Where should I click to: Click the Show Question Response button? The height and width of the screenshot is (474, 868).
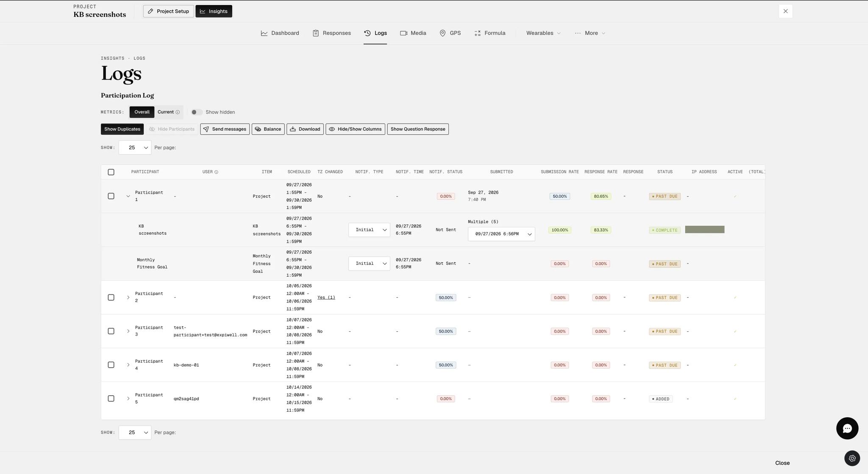(x=418, y=129)
